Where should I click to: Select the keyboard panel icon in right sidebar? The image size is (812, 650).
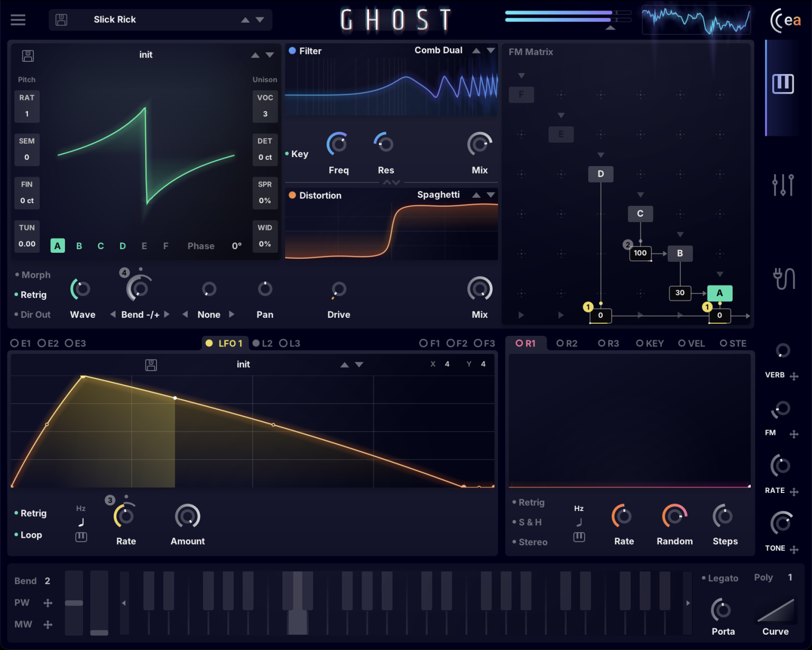(784, 84)
